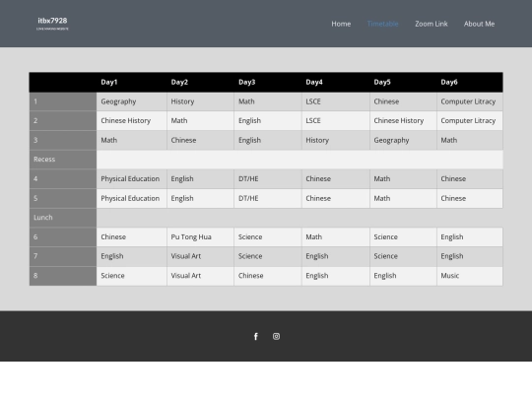Open the About Me page
532x399 pixels.
(x=479, y=24)
